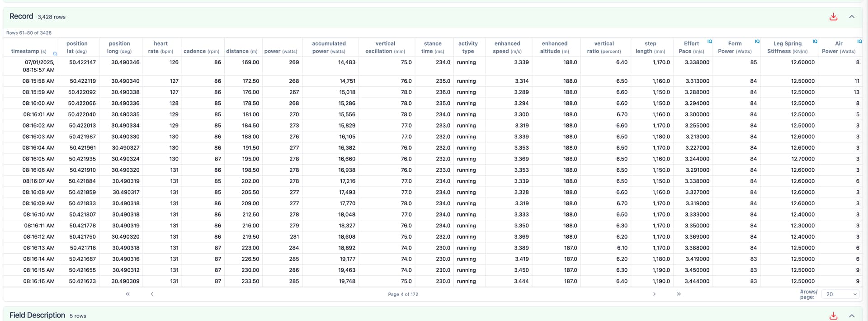Click the IQ badge on Form Power

tap(757, 42)
